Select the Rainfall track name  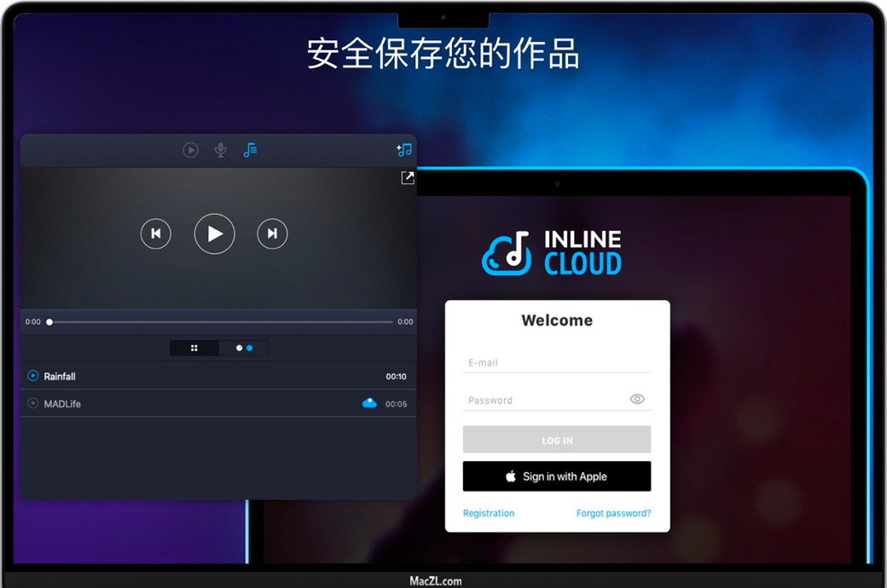point(60,377)
